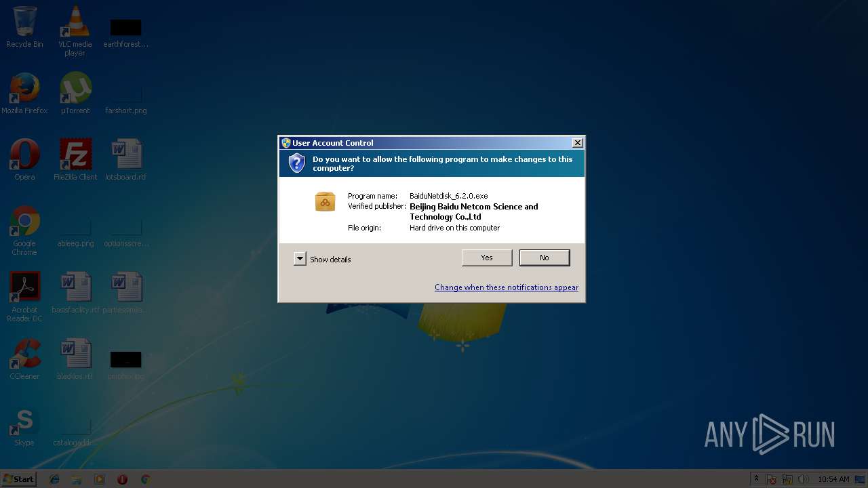This screenshot has width=868, height=488.
Task: Click verified publisher Beijing Baidu Netcom text
Action: coord(474,211)
